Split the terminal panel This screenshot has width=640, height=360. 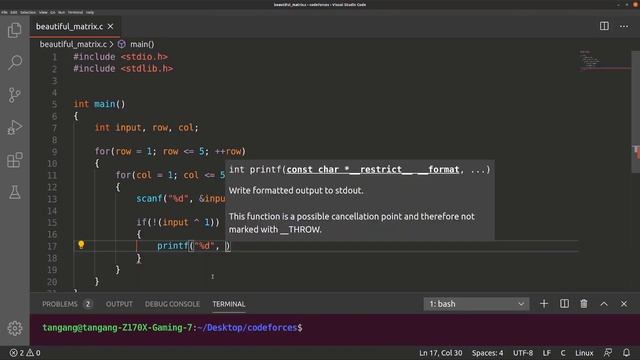[564, 304]
